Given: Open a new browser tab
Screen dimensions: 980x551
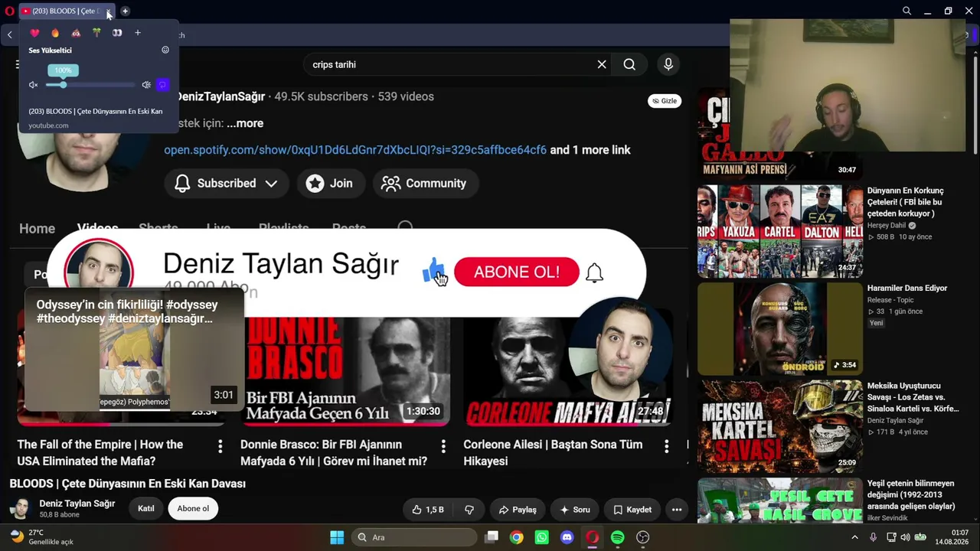Looking at the screenshot, I should [125, 11].
